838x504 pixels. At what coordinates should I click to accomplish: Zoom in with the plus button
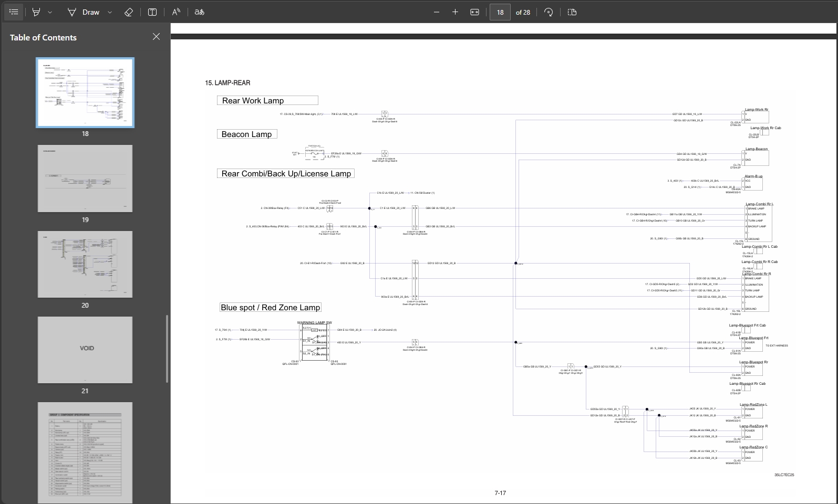point(455,12)
